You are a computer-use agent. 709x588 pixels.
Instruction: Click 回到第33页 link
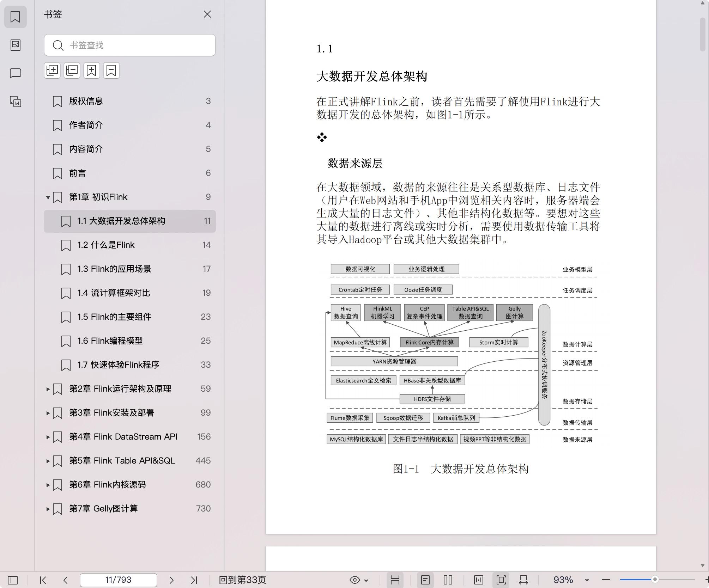(242, 580)
